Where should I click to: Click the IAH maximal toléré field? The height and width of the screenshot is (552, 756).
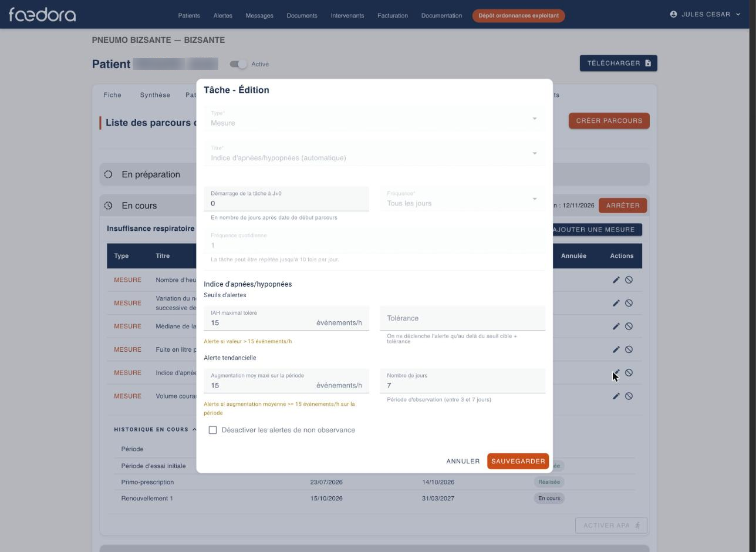coord(286,318)
